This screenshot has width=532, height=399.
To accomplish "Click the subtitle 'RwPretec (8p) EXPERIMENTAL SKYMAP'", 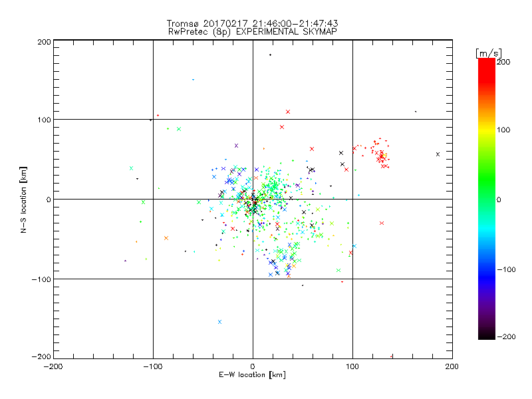I will pos(253,31).
